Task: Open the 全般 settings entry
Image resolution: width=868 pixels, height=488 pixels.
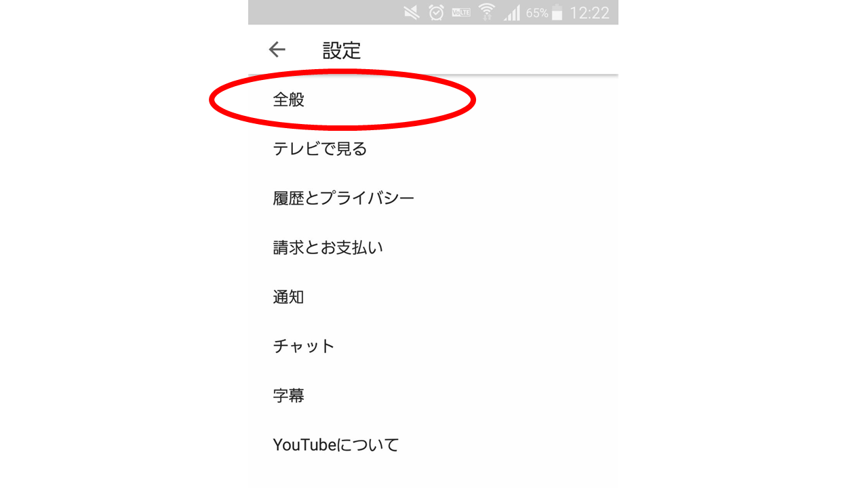Action: (x=433, y=100)
